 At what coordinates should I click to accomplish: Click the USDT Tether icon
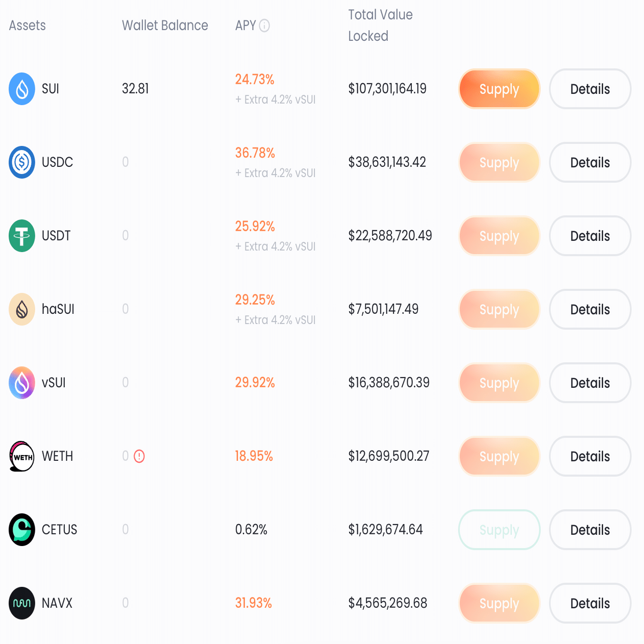coord(22,236)
